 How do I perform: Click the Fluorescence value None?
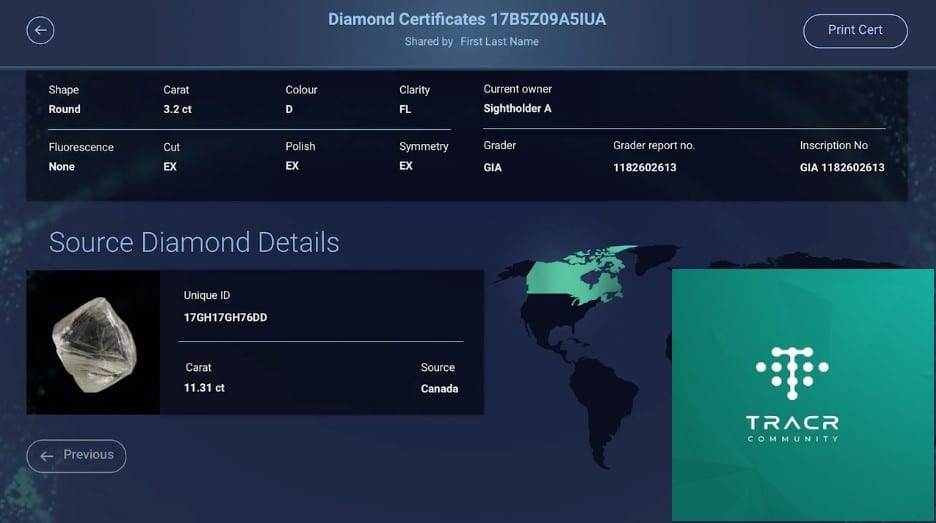(62, 167)
